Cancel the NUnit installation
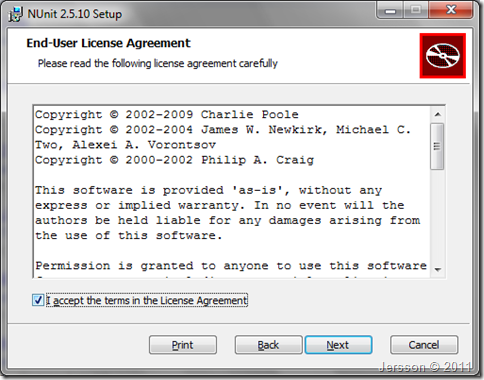This screenshot has height=380, width=484. (x=424, y=345)
